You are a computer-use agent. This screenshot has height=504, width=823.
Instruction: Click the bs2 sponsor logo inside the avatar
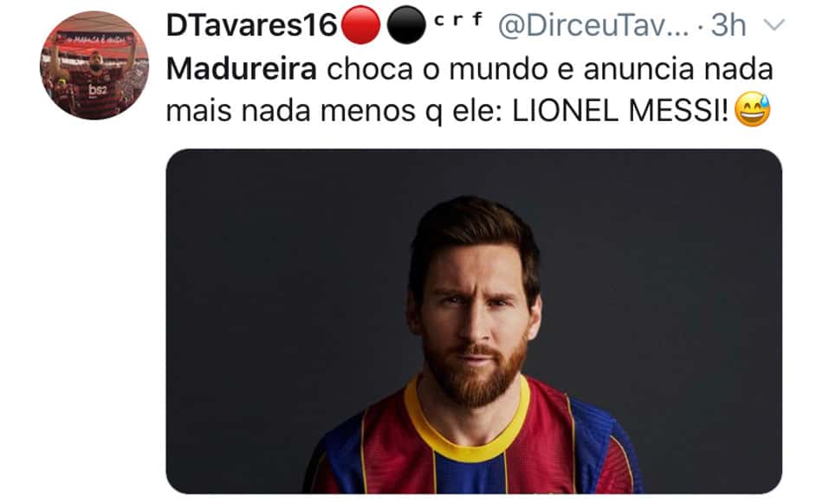point(98,90)
